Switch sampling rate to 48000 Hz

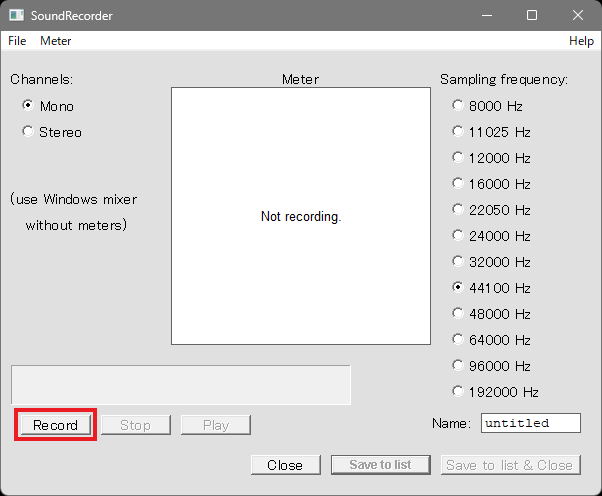coord(458,313)
